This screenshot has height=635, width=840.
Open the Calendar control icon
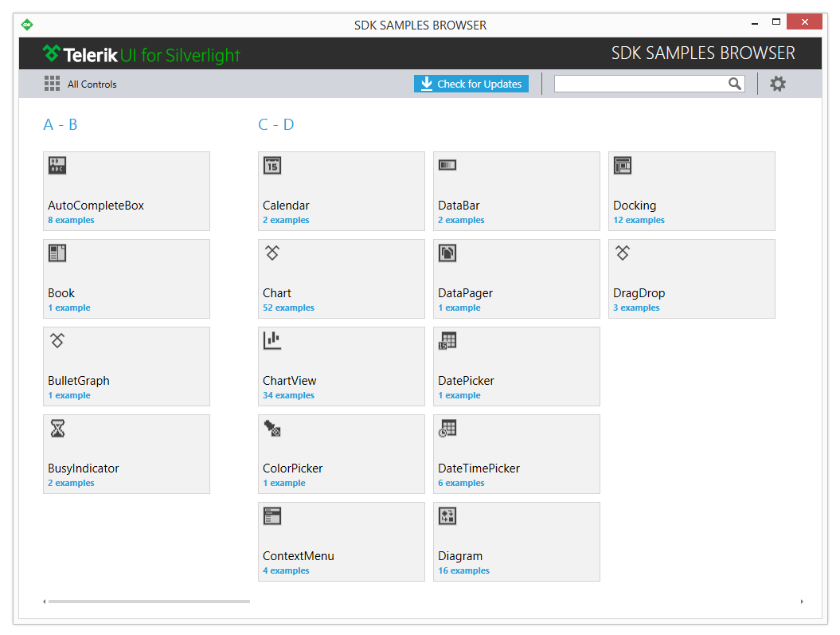[272, 165]
